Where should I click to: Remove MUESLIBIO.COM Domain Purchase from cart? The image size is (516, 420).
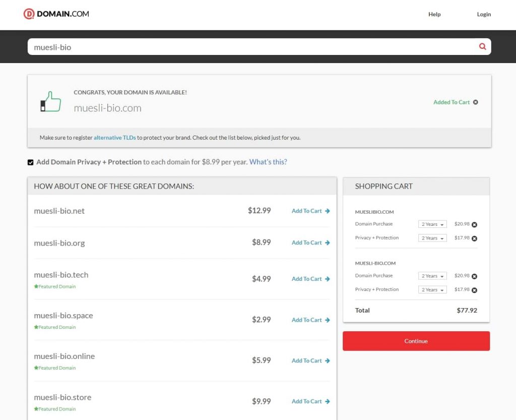[474, 224]
